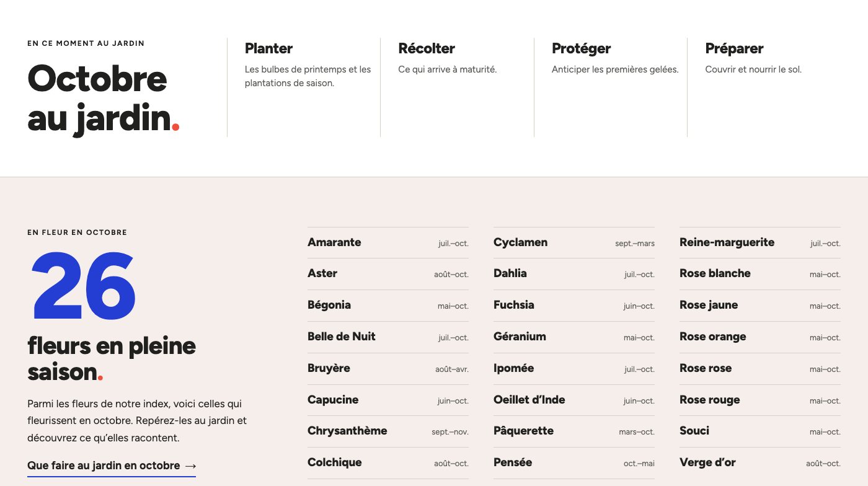Open the Amarante flower entry

tap(388, 243)
